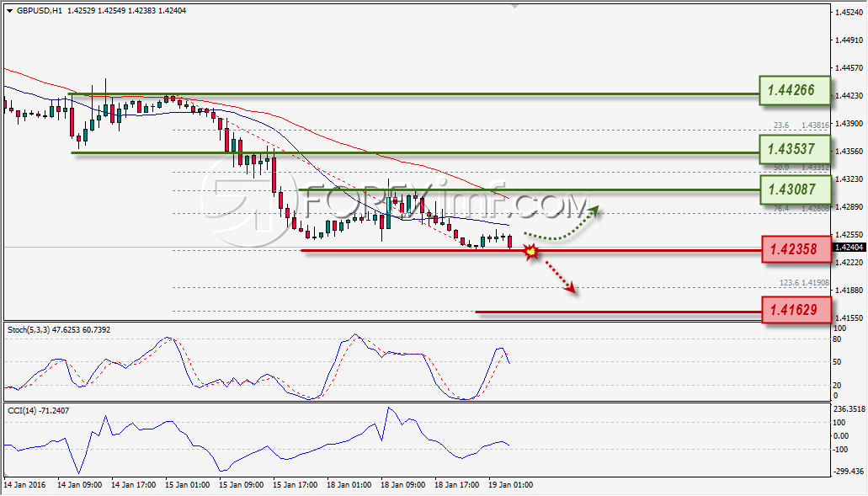868x496 pixels.
Task: Click price axis value 1.42220
Action: [849, 263]
